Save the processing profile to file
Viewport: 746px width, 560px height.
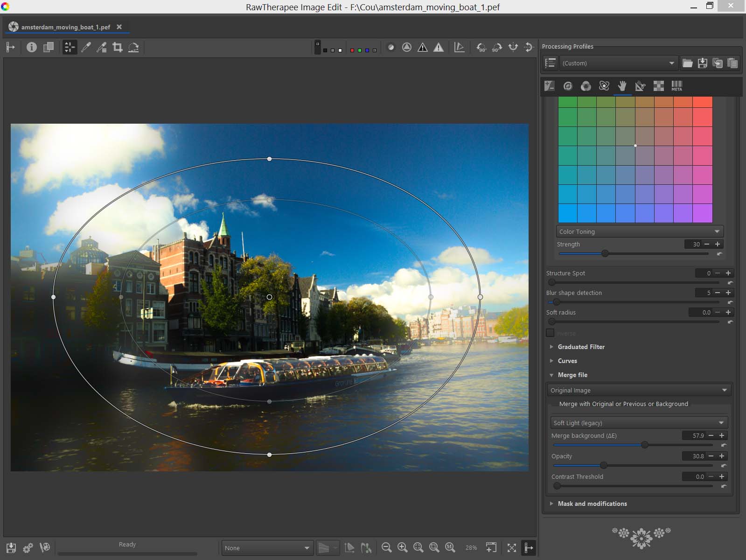coord(702,63)
